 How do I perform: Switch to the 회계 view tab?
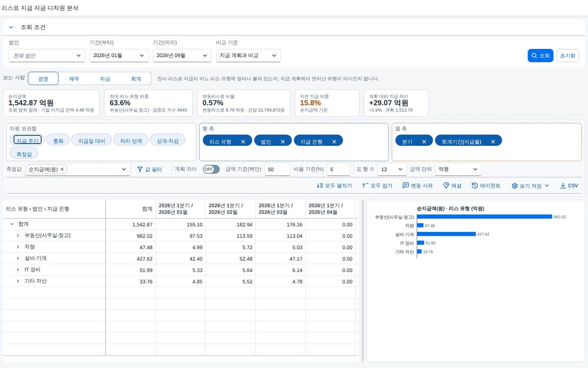pos(136,79)
